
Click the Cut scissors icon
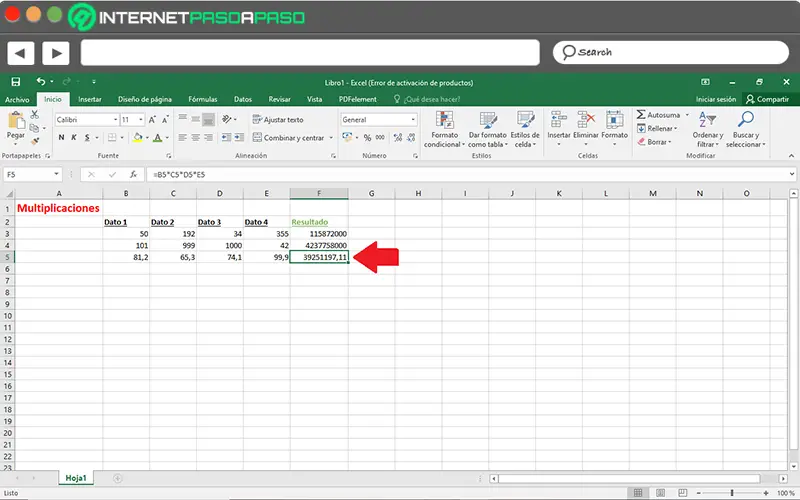34,115
